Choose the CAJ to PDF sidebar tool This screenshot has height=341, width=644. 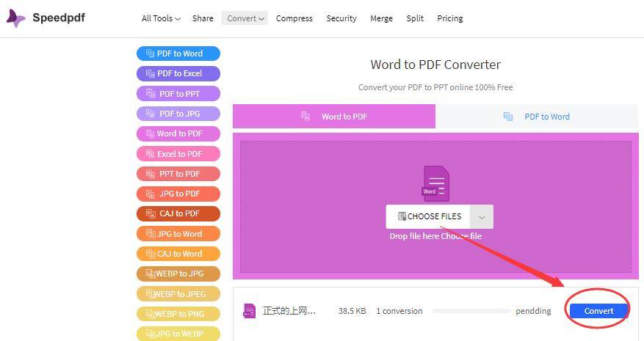click(178, 213)
